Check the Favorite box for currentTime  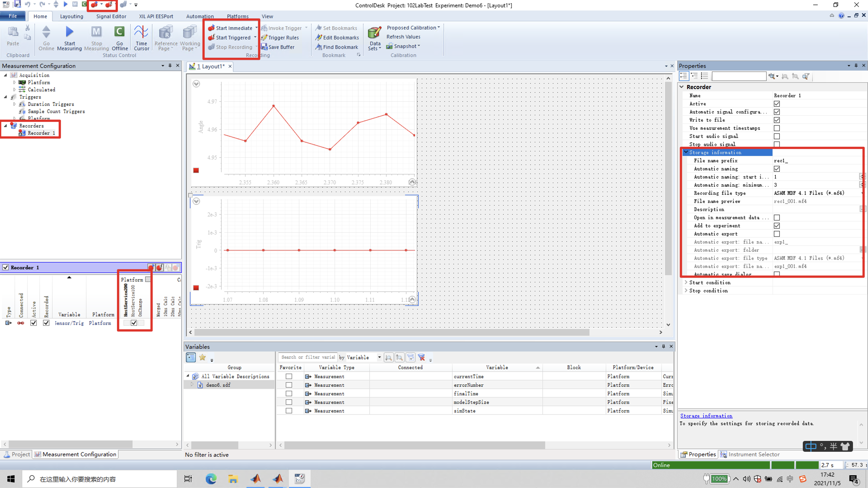coord(289,377)
